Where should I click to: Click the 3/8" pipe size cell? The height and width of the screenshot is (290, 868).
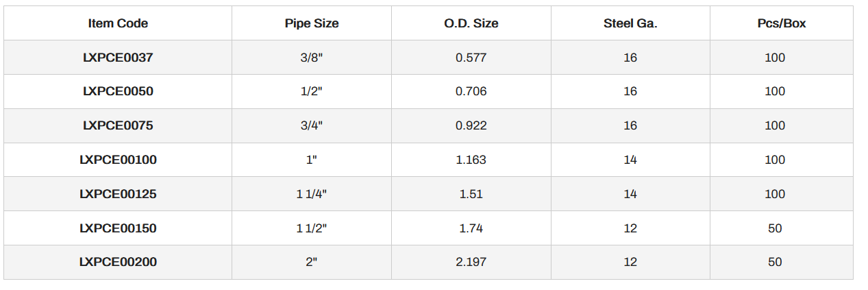(x=312, y=58)
